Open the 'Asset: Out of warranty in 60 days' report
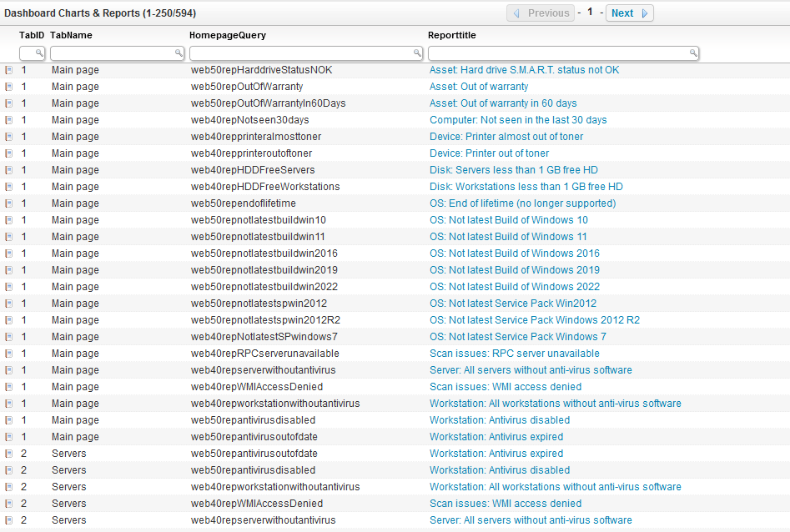This screenshot has height=532, width=790. coord(503,103)
